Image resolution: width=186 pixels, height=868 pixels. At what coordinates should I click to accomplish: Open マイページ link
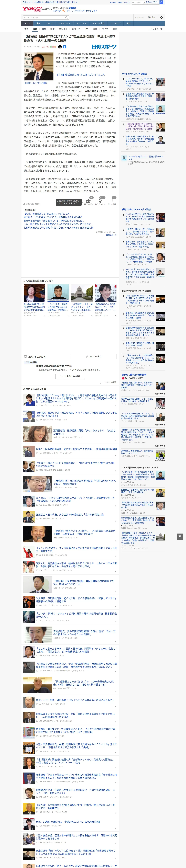(x=139, y=18)
